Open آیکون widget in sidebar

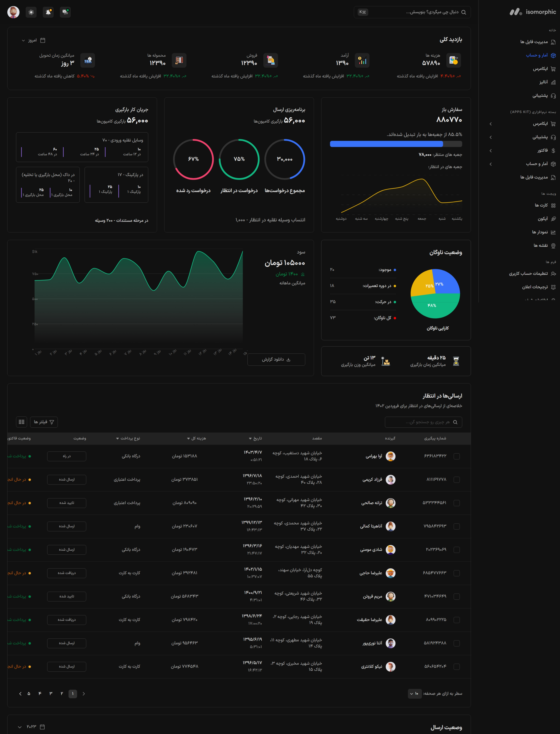click(547, 219)
